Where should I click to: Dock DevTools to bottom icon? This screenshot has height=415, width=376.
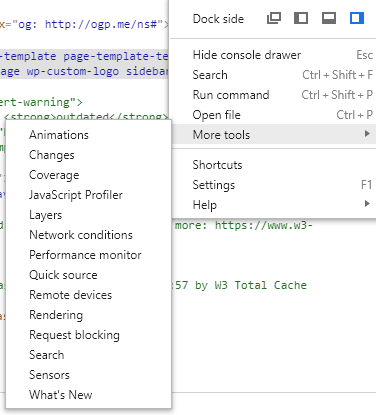tap(329, 18)
